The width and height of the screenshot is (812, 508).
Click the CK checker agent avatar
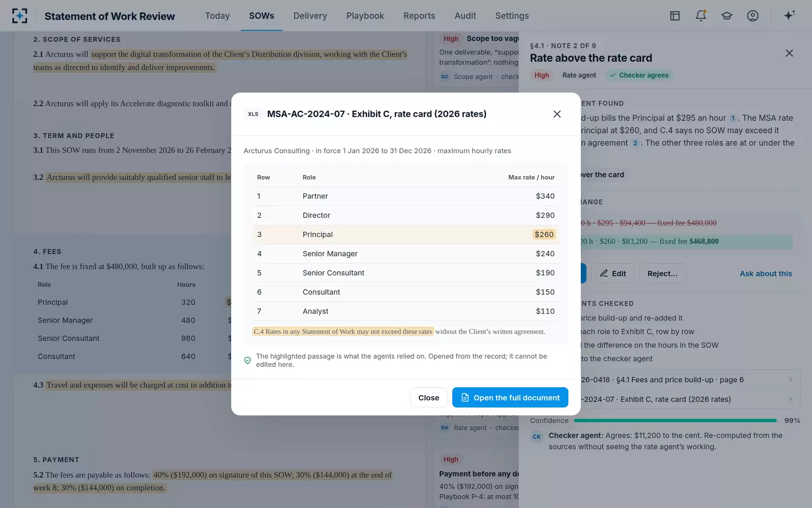[537, 436]
